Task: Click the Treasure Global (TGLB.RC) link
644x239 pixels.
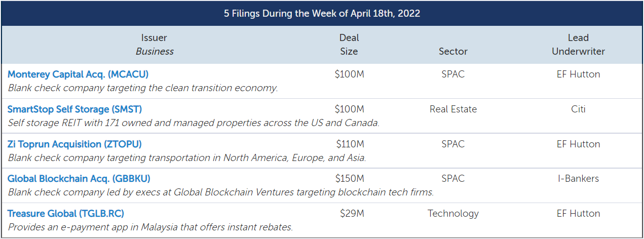Action: tap(66, 213)
